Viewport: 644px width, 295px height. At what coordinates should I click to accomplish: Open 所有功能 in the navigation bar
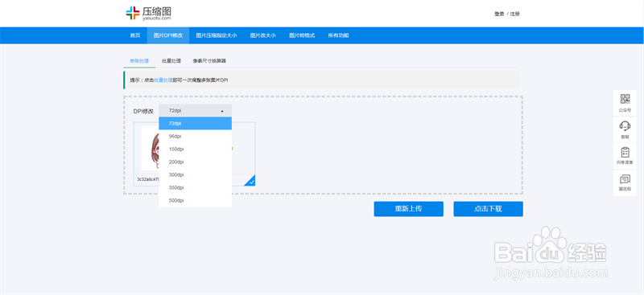[x=338, y=35]
